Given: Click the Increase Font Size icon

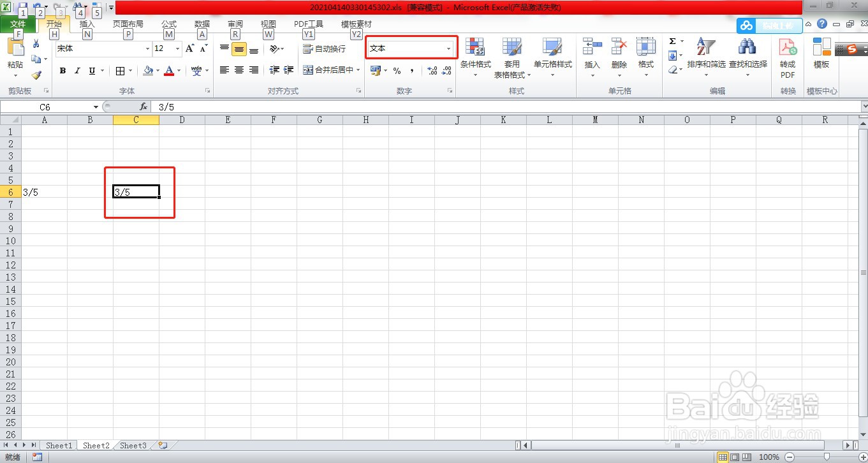Looking at the screenshot, I should click(190, 48).
